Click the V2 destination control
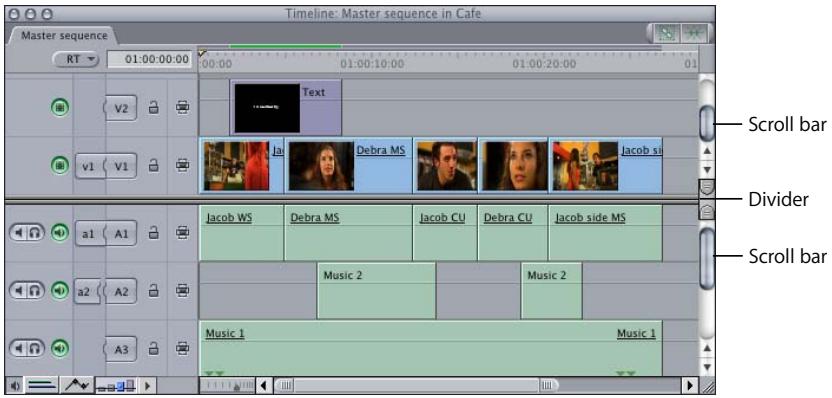This screenshot has width=832, height=398. click(120, 108)
